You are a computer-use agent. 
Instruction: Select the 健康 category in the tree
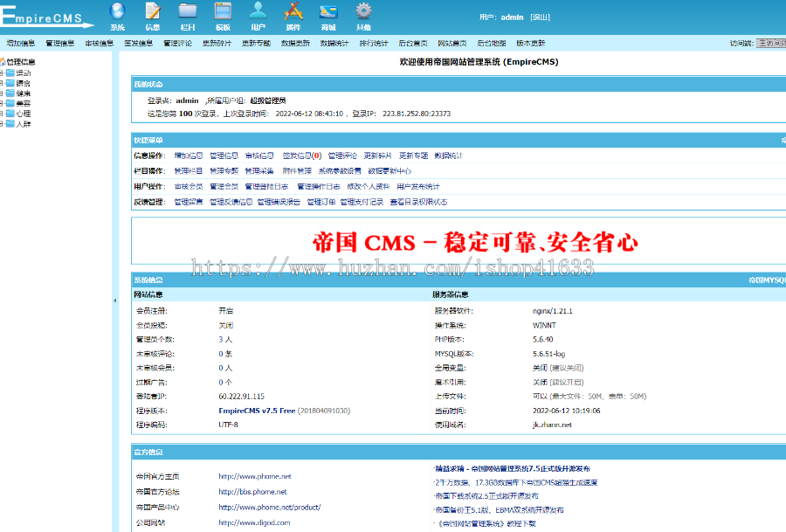(23, 93)
